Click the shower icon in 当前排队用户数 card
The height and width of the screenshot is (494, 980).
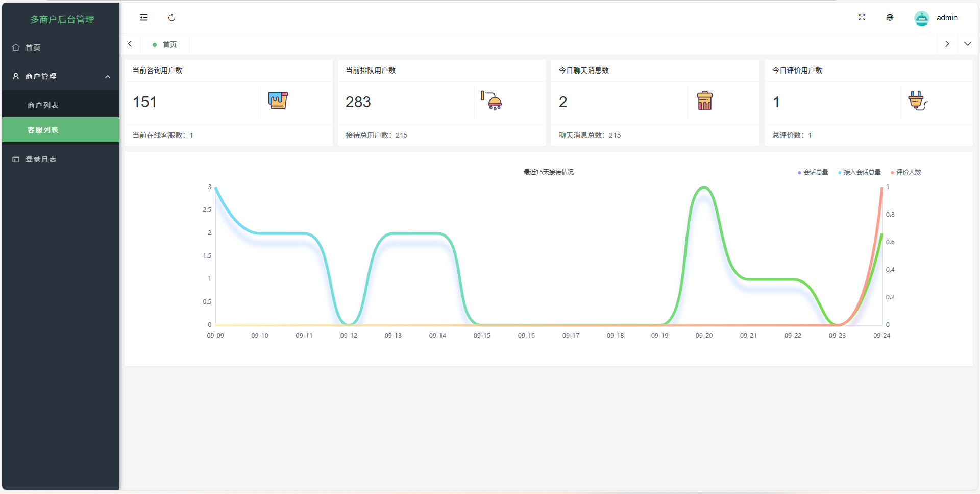pyautogui.click(x=492, y=101)
